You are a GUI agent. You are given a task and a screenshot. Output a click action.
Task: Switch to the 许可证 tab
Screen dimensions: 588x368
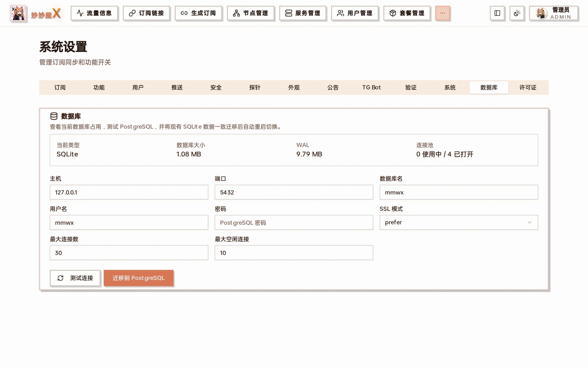[x=528, y=87]
